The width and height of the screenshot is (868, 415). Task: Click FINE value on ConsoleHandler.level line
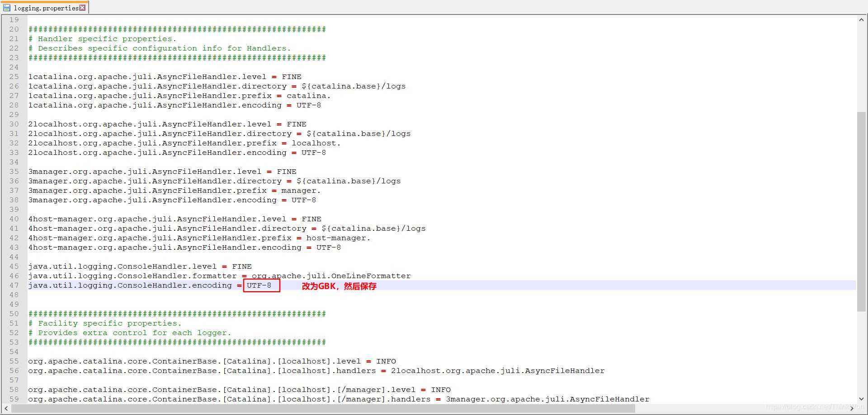coord(242,266)
